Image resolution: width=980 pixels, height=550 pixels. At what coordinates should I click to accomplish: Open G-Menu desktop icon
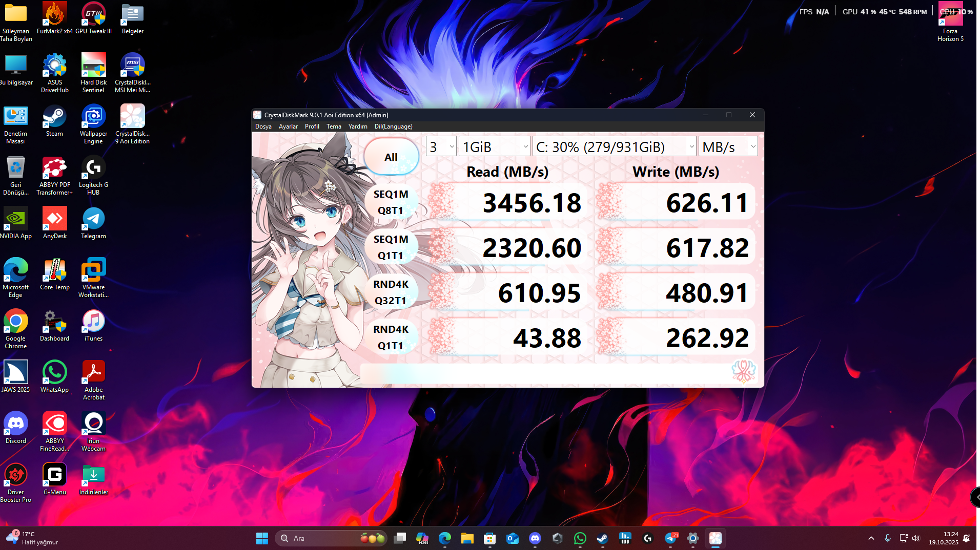(x=54, y=479)
